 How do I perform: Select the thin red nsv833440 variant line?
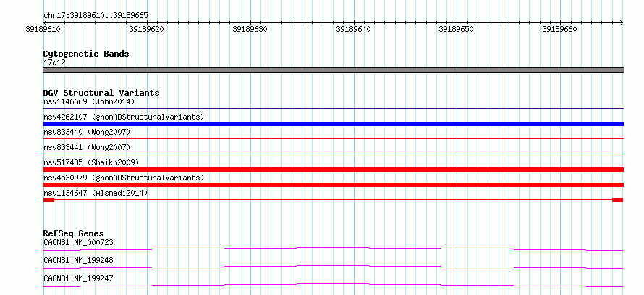click(x=333, y=139)
